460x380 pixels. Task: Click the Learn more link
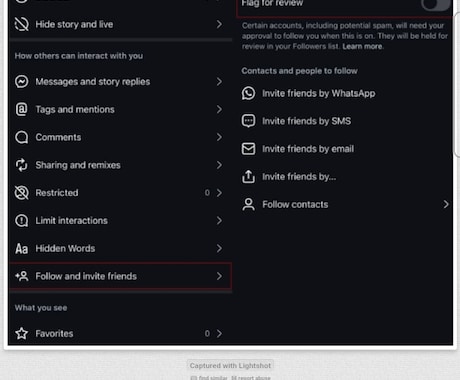362,46
